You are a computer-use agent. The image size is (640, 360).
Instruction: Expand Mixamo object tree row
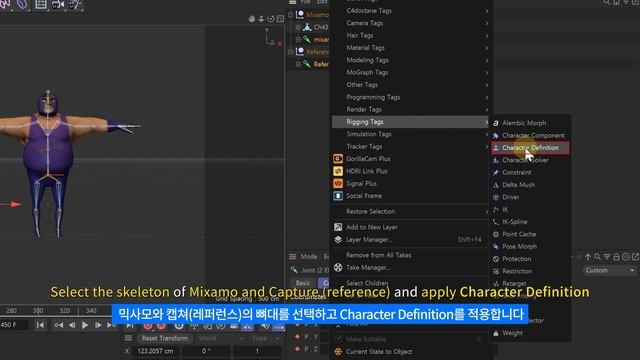point(291,15)
